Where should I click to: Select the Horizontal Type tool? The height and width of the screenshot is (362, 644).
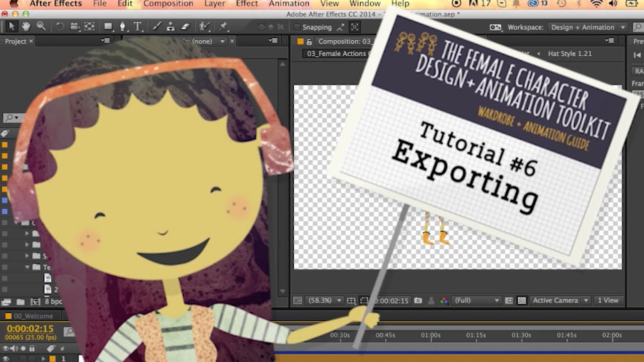137,27
